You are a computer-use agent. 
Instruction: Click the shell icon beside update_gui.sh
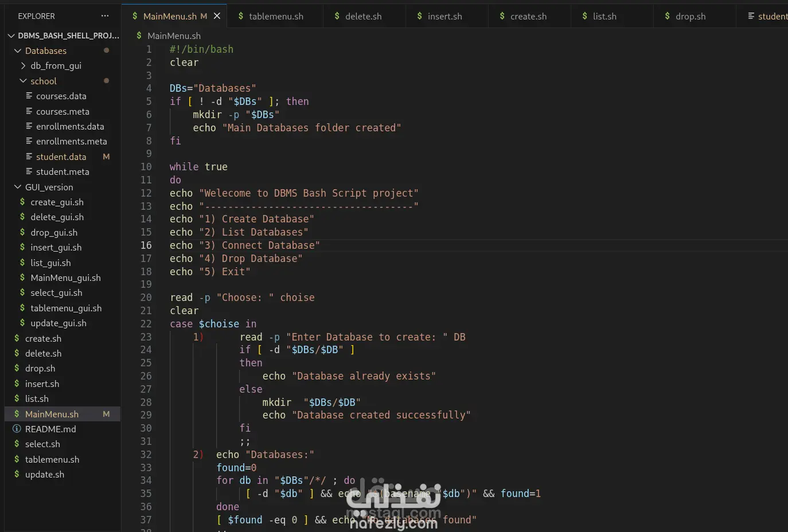click(x=22, y=323)
